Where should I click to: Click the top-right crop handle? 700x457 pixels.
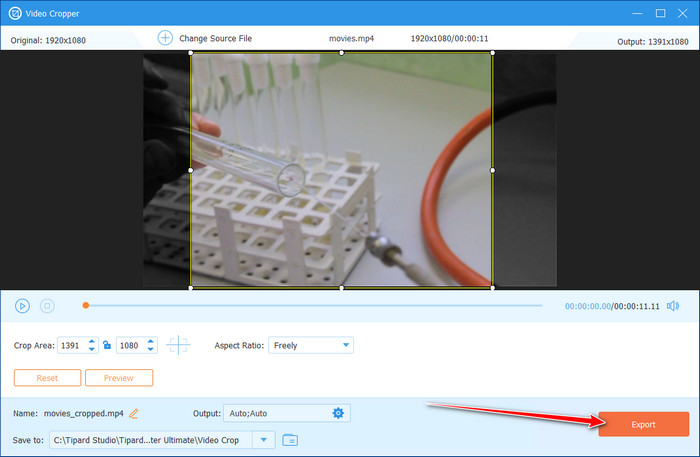tap(492, 53)
